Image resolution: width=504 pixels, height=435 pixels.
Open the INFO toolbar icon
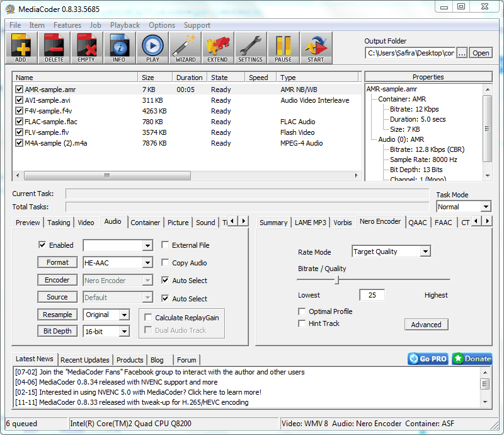click(119, 48)
